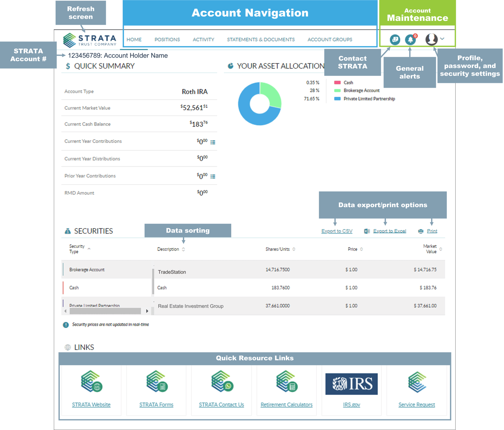This screenshot has height=430, width=504.
Task: Sort the Market Value column
Action: 441,249
